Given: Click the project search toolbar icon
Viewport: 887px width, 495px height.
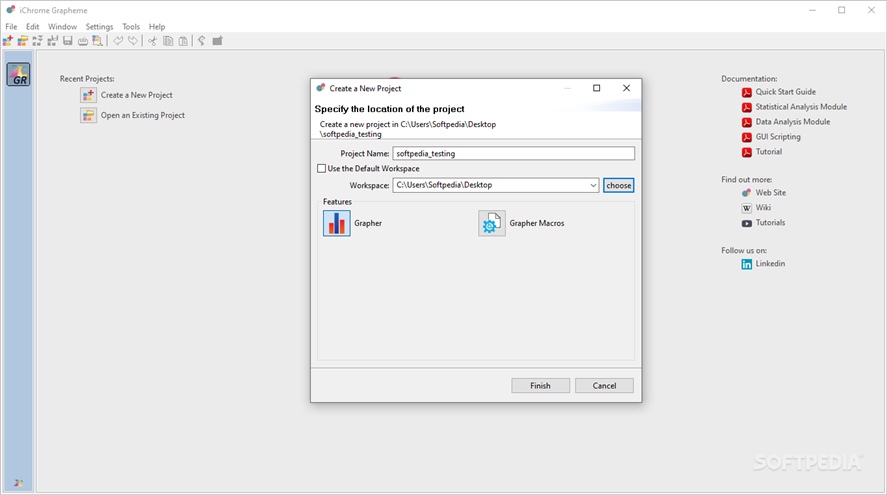Looking at the screenshot, I should tap(97, 41).
